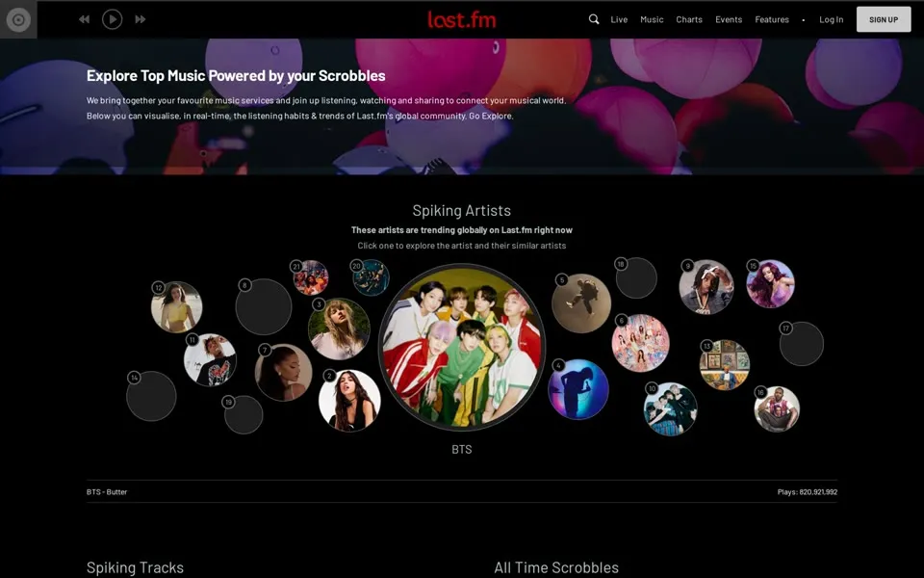Start playback with the play button
Image resolution: width=924 pixels, height=578 pixels.
point(112,19)
